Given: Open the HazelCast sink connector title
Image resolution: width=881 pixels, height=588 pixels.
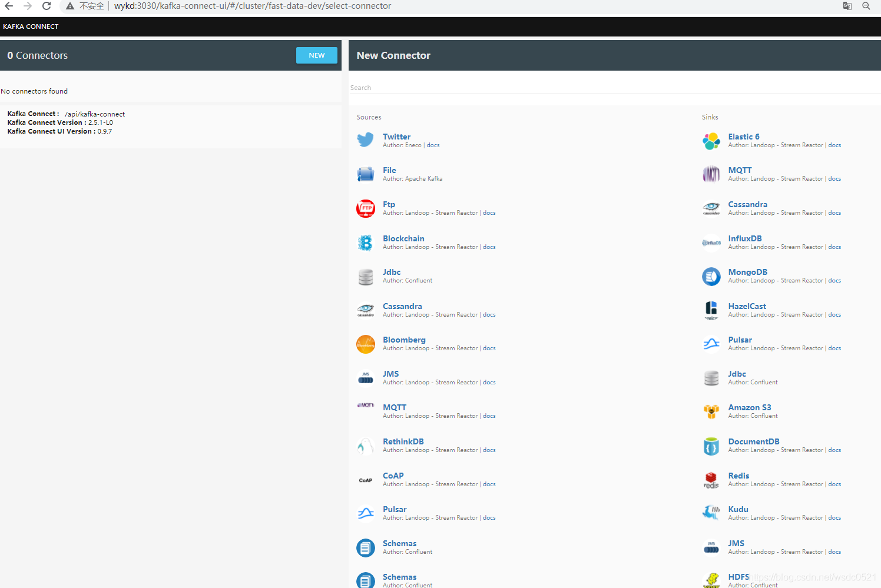Looking at the screenshot, I should click(747, 306).
